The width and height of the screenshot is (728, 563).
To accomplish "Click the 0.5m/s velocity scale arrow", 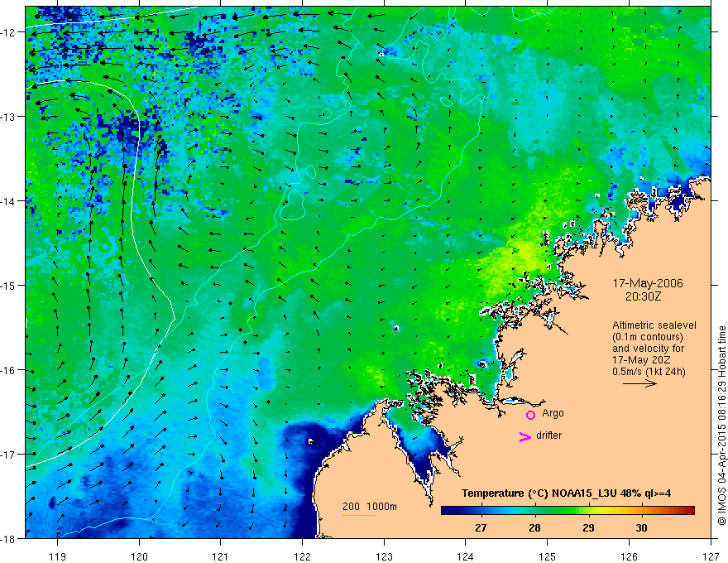I will pos(639,383).
